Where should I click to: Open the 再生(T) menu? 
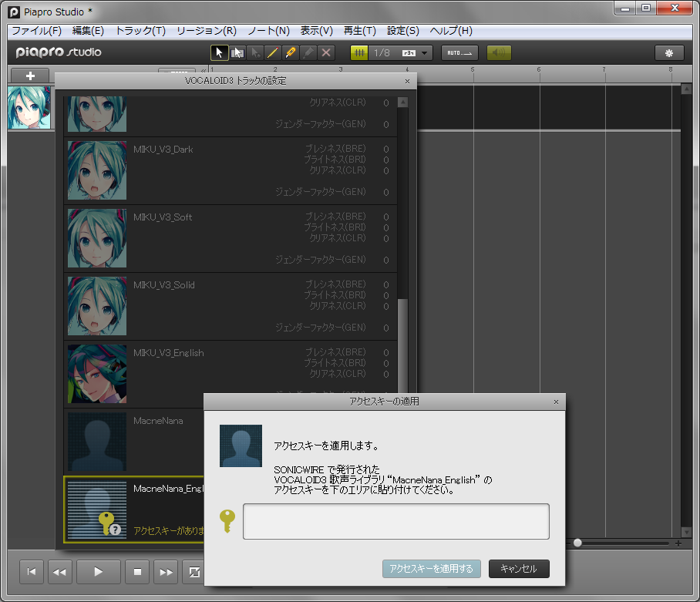(360, 30)
